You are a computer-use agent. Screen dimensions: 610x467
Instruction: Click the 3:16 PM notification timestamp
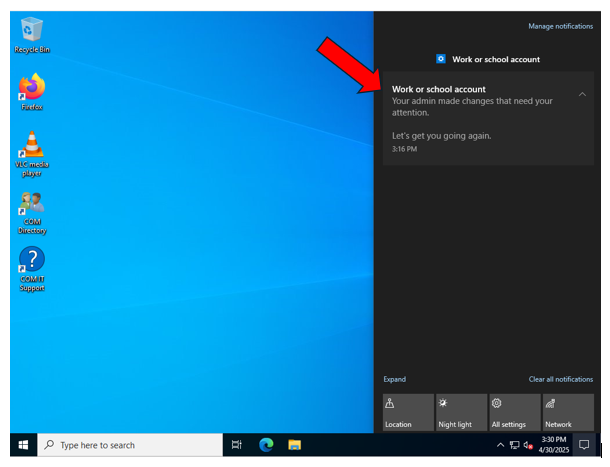point(404,149)
